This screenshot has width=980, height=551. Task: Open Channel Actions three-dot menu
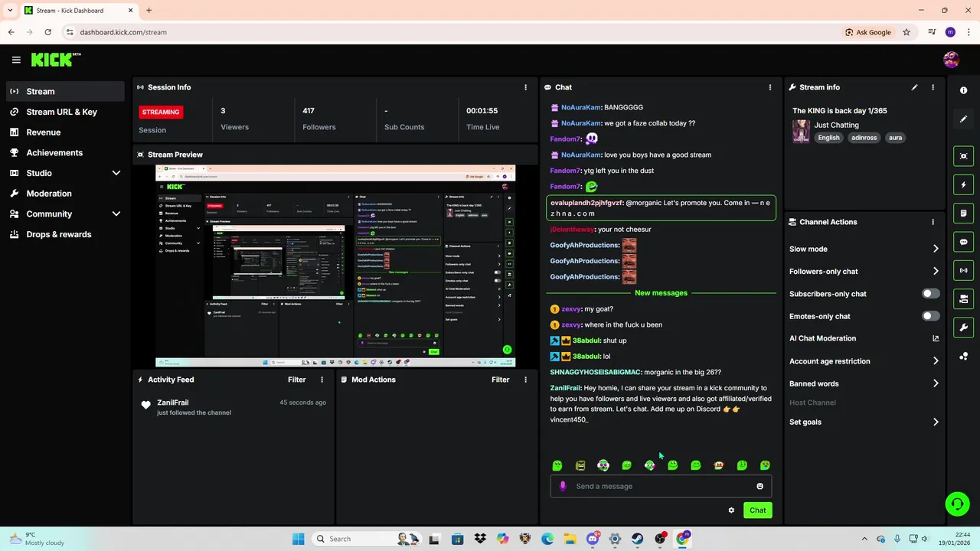933,222
